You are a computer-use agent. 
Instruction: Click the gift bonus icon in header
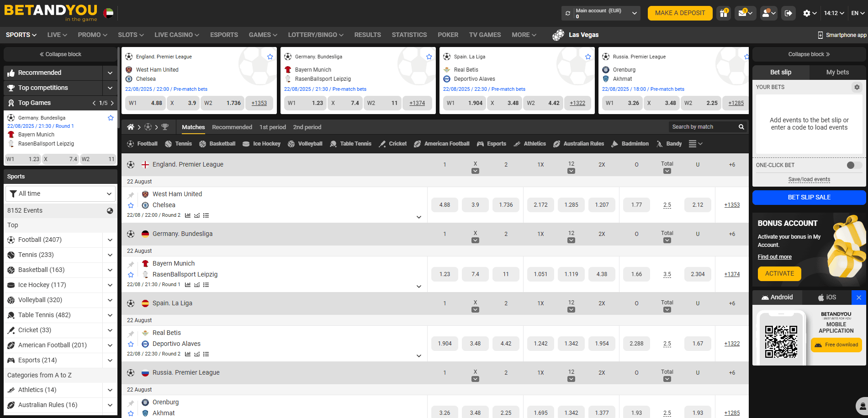(x=724, y=13)
